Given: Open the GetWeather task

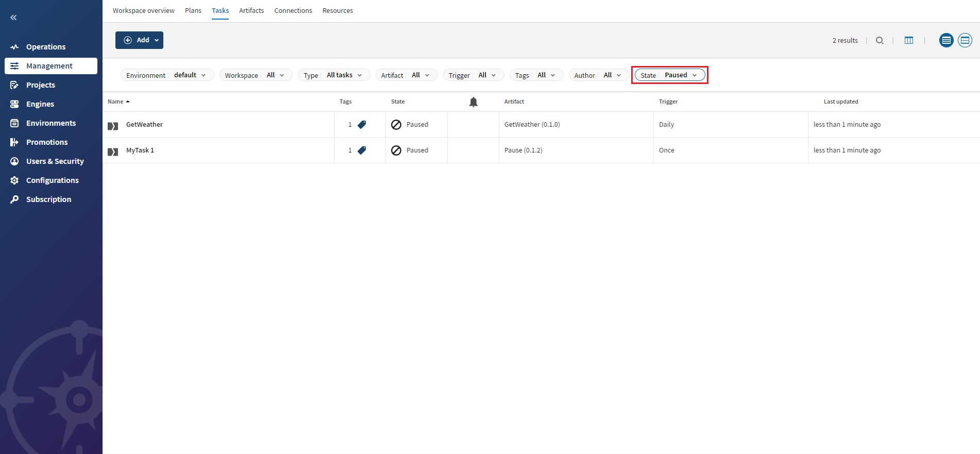Looking at the screenshot, I should [x=144, y=124].
